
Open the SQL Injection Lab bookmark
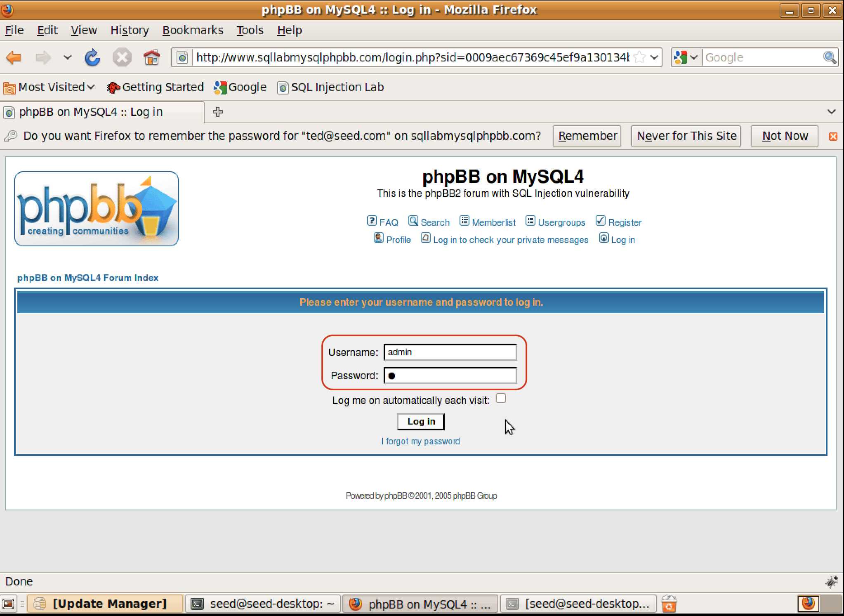331,87
